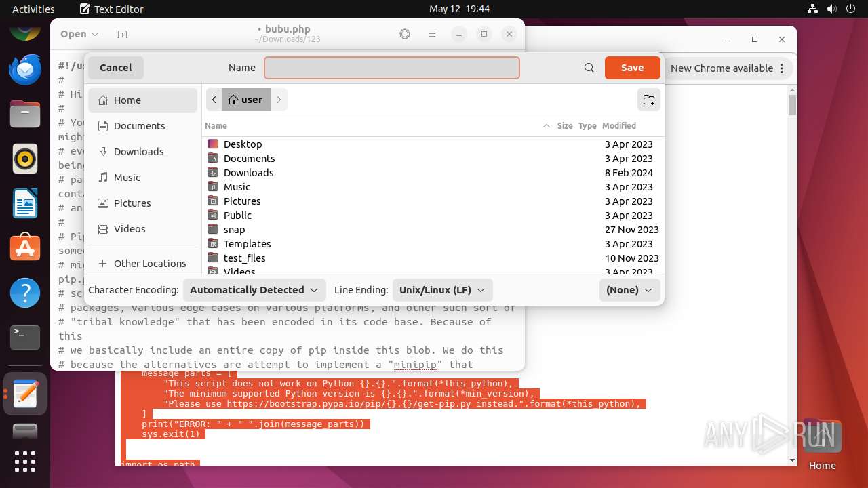This screenshot has width=868, height=488.
Task: Open the Home desktop icon
Action: point(822,444)
